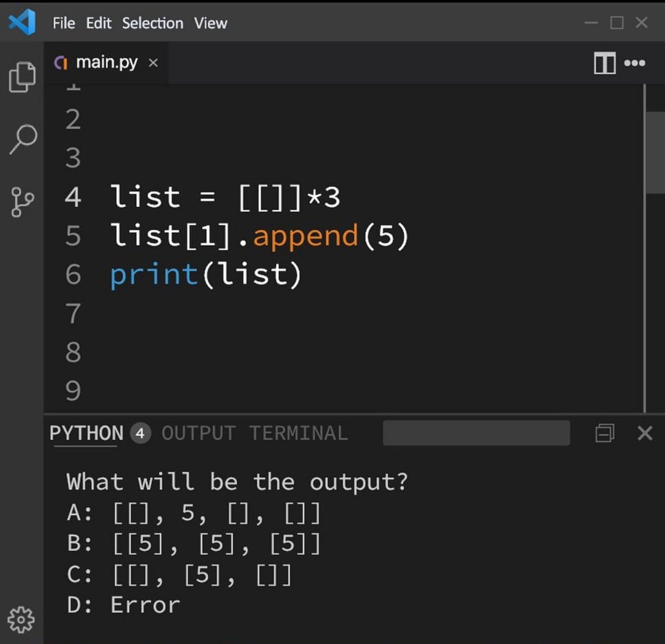Open the Edit menu

point(99,23)
